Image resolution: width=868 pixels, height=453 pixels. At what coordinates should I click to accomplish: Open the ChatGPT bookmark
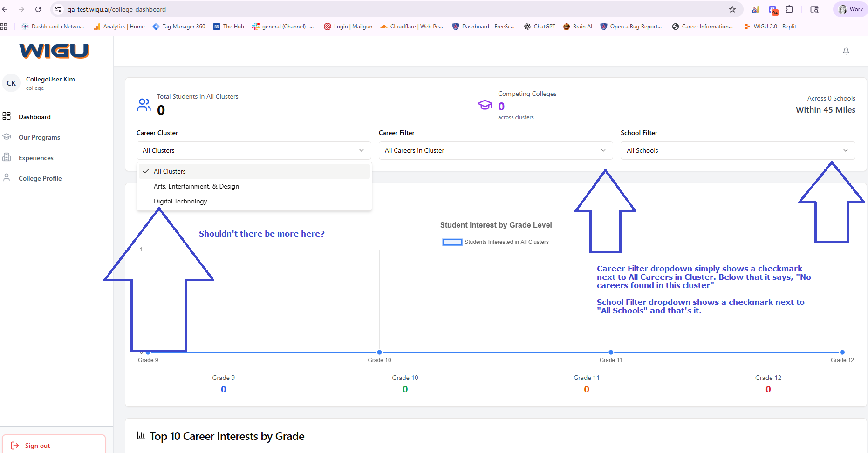[540, 27]
